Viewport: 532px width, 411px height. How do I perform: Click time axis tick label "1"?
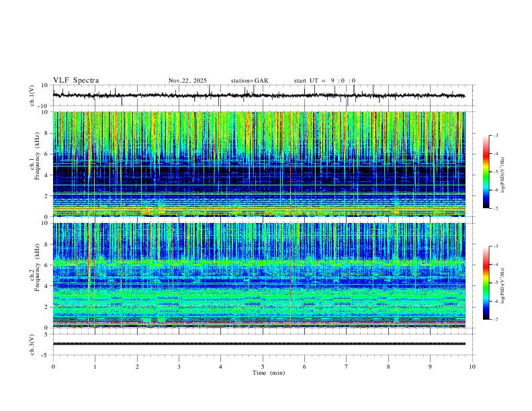[95, 367]
